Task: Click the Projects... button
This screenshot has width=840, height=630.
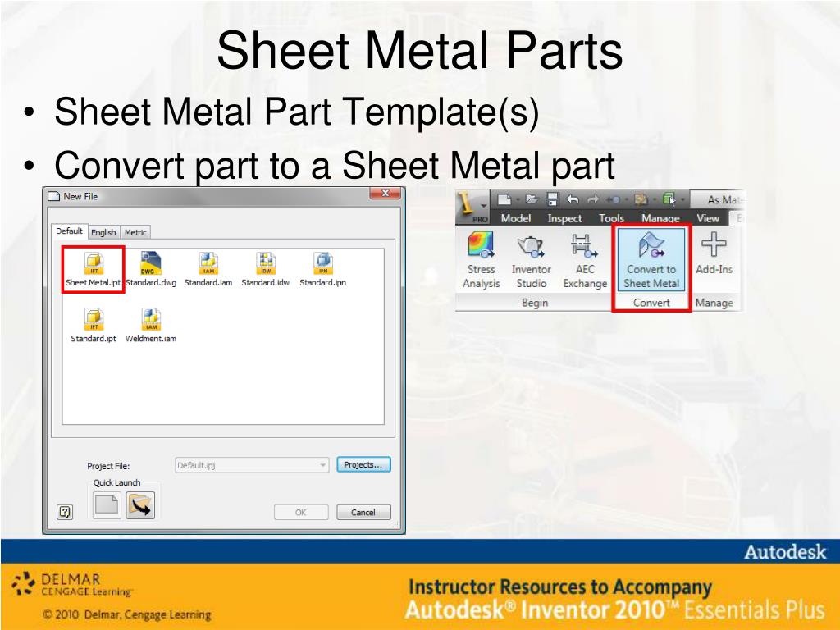Action: (363, 464)
